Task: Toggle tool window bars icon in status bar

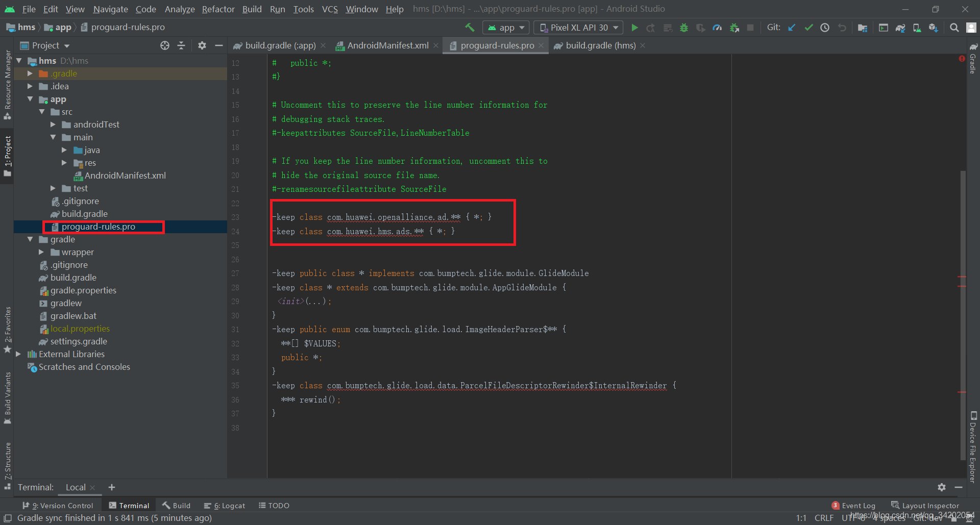Action: pos(8,518)
